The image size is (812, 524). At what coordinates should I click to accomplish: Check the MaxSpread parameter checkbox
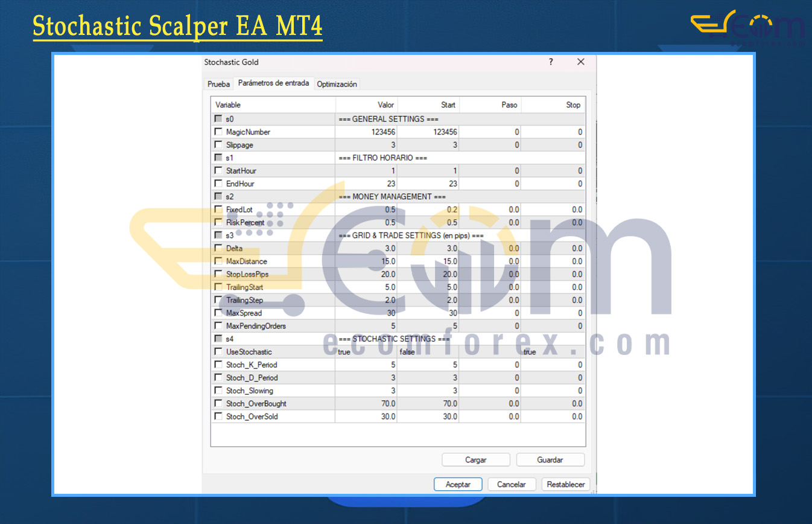coord(218,313)
